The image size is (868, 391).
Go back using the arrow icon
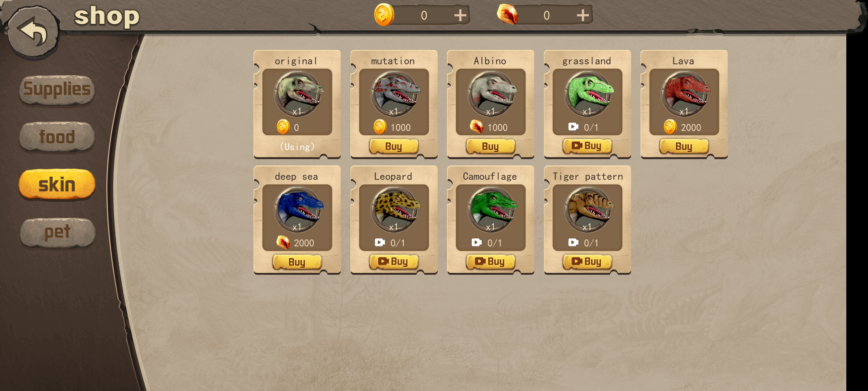[33, 31]
